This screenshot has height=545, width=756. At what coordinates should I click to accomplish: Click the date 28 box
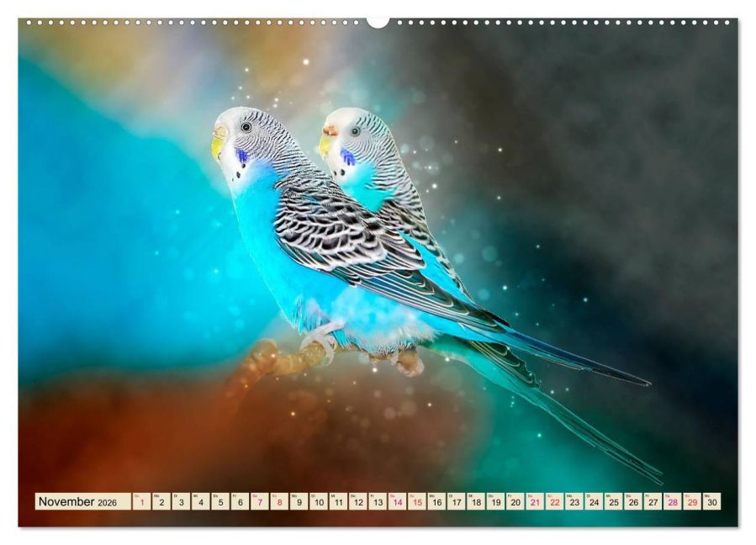pyautogui.click(x=673, y=501)
